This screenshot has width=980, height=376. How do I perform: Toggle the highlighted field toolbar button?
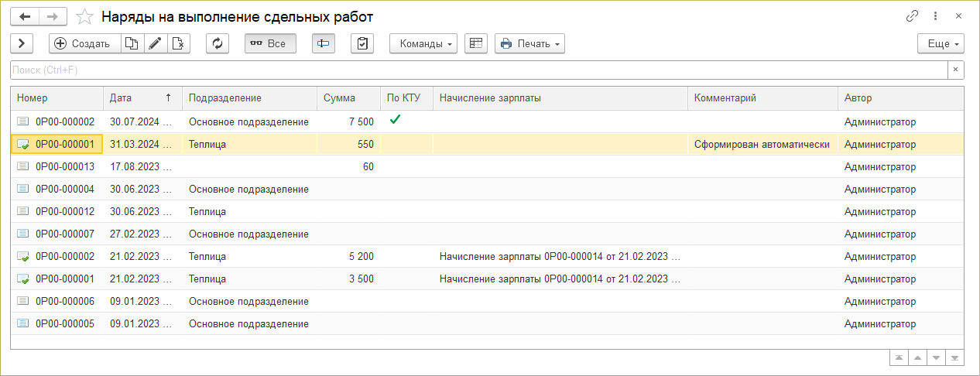324,43
